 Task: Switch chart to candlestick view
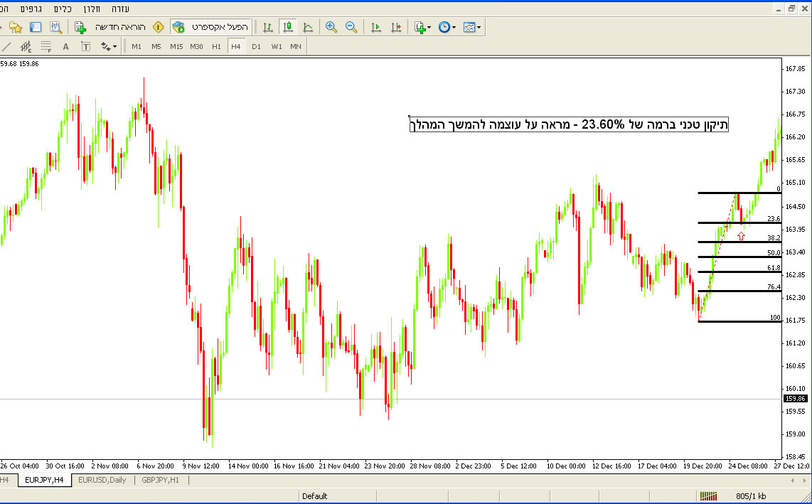[x=288, y=27]
